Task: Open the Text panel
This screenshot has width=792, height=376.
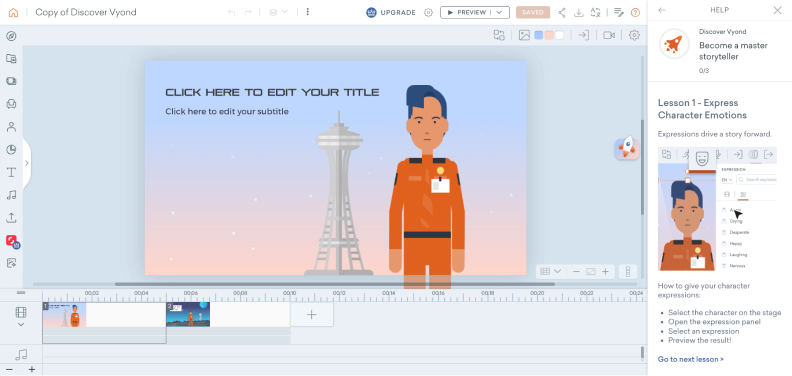Action: (11, 172)
